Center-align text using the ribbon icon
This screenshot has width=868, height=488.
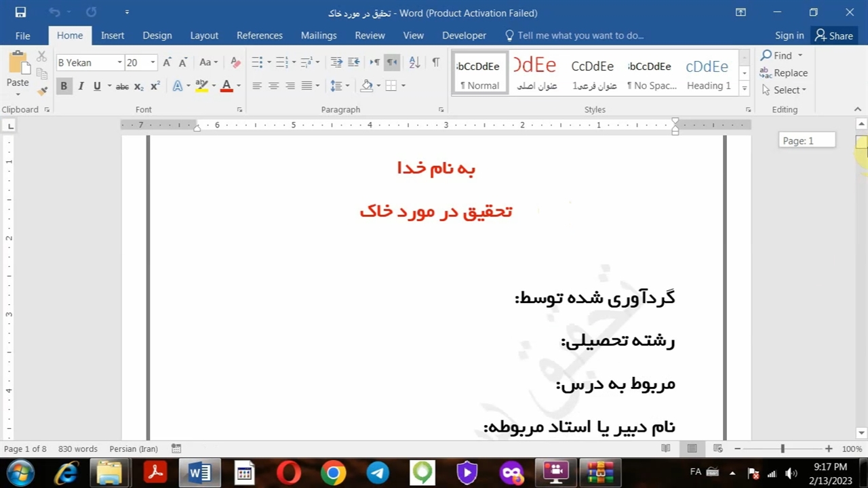(273, 85)
